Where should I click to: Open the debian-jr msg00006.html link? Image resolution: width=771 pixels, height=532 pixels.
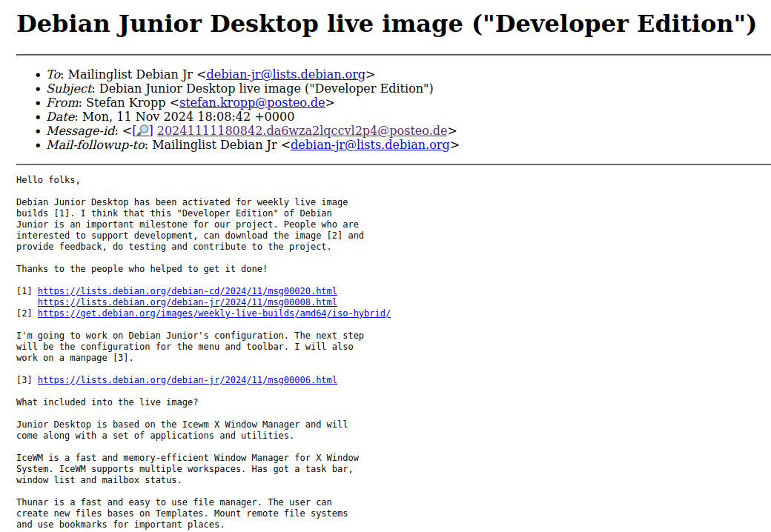coord(188,379)
